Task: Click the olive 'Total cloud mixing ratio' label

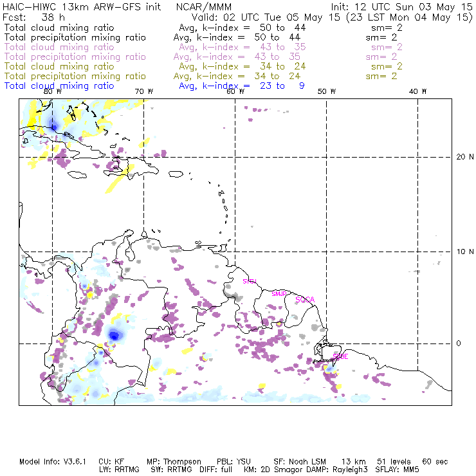Action: coord(59,66)
